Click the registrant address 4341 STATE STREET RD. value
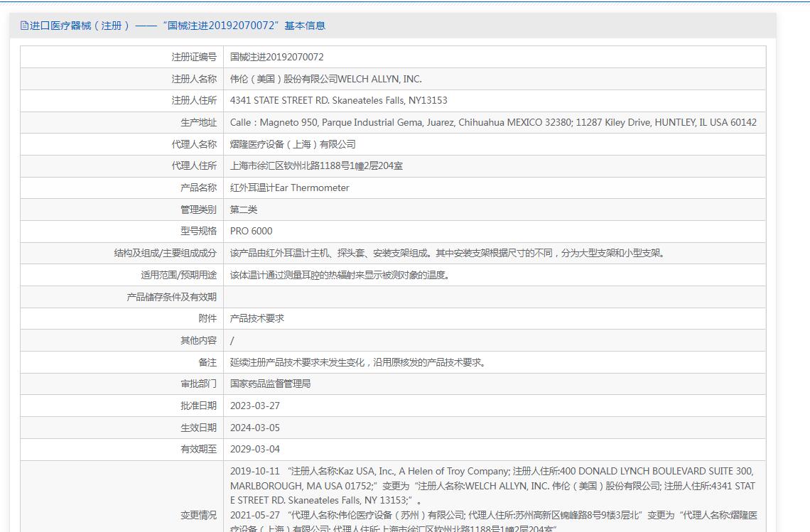The image size is (810, 532). pyautogui.click(x=338, y=100)
